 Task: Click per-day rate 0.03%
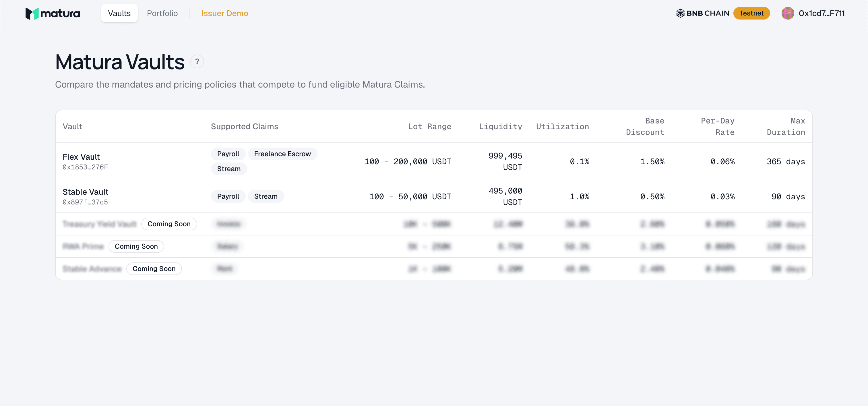pos(722,196)
